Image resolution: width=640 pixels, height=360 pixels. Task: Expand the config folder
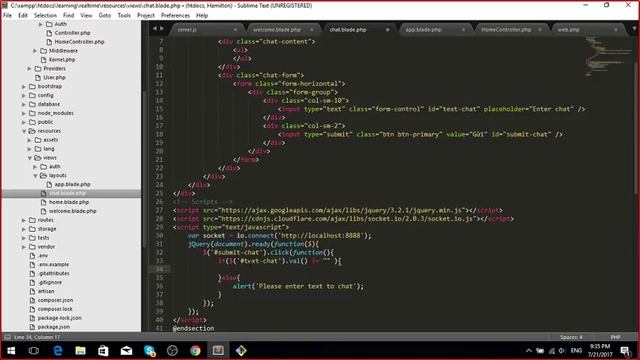pyautogui.click(x=24, y=96)
